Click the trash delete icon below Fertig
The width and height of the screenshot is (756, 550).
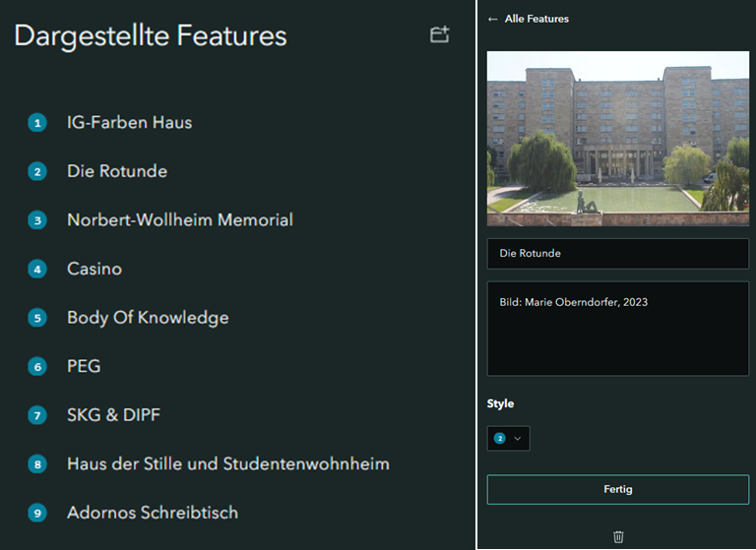pos(618,536)
